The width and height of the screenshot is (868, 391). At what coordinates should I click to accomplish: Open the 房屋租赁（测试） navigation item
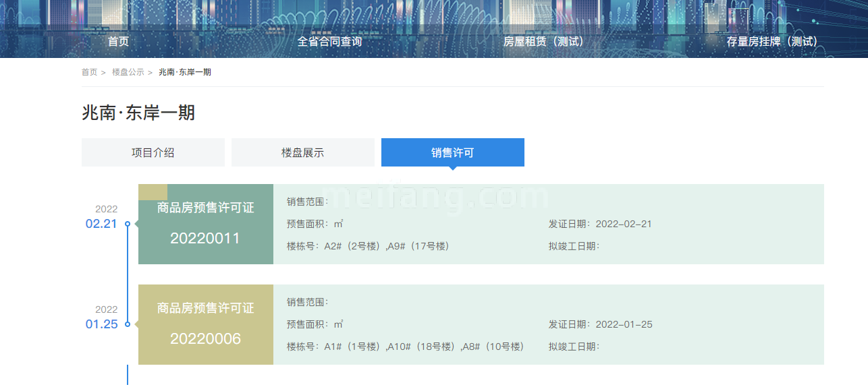pos(543,42)
